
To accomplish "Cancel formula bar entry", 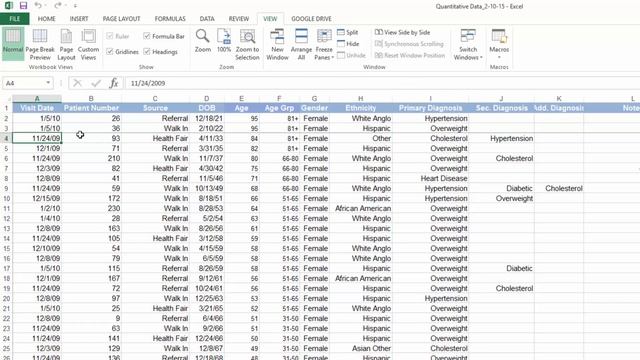I will click(x=77, y=83).
